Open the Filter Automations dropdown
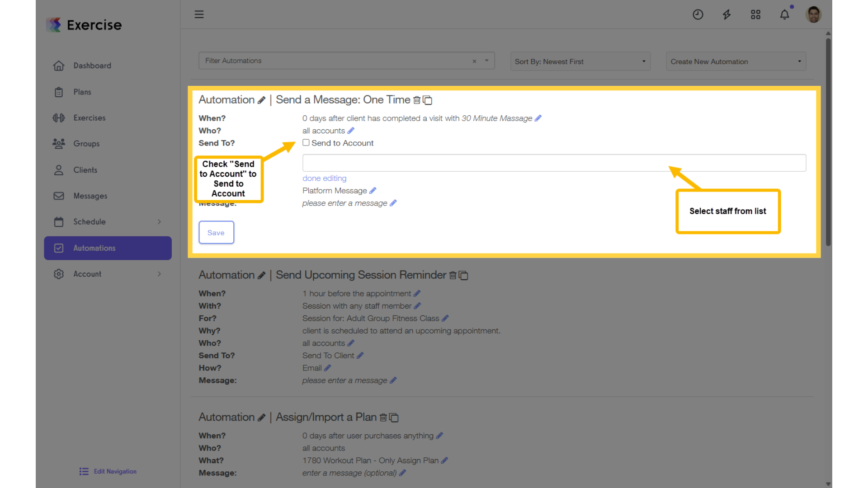The image size is (868, 488). [346, 61]
